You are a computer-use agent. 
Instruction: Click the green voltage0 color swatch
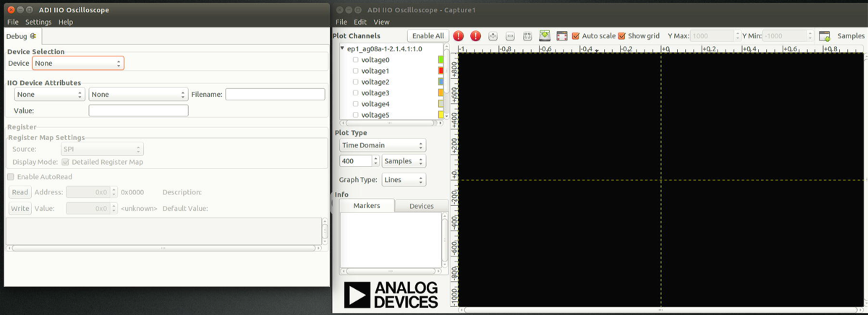pyautogui.click(x=441, y=60)
